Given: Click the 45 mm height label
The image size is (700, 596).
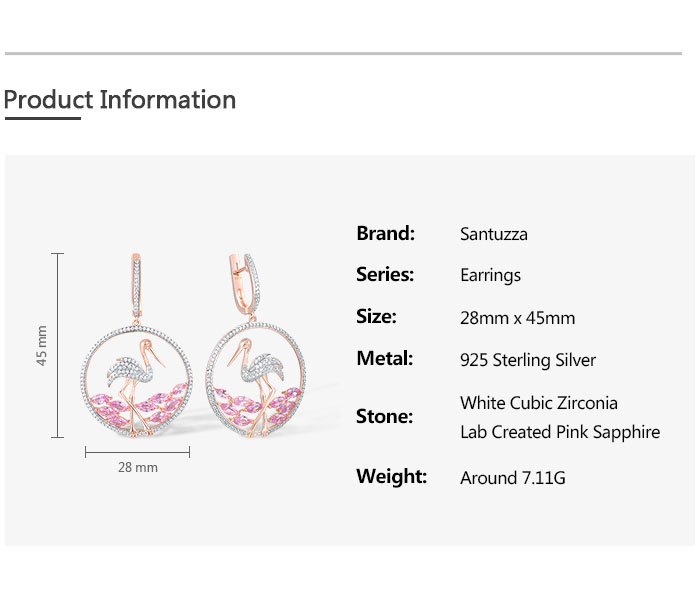Looking at the screenshot, I should [42, 345].
